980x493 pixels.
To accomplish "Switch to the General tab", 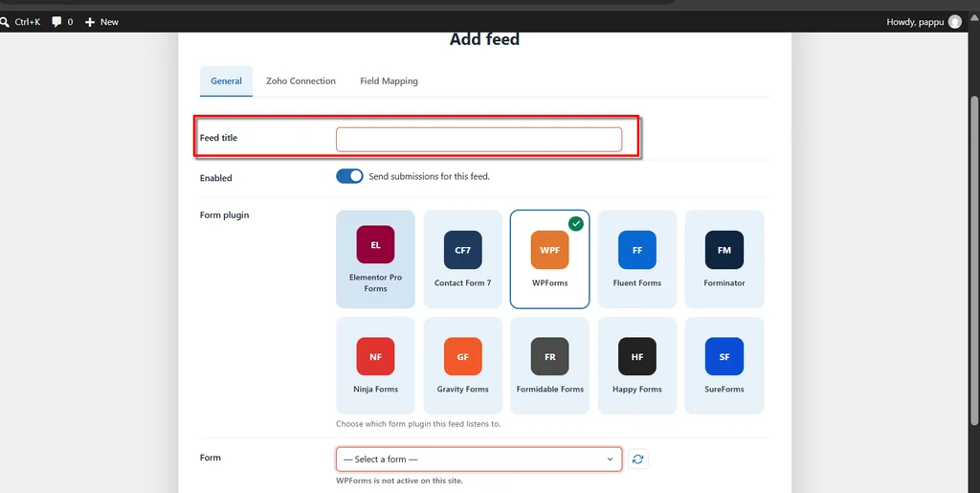I will [226, 81].
